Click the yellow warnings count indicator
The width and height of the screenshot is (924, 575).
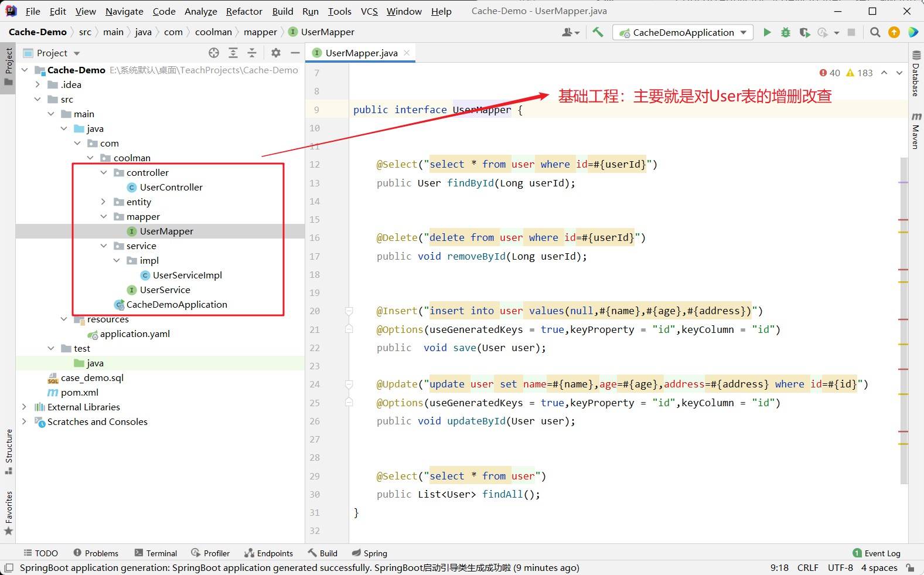pos(860,73)
